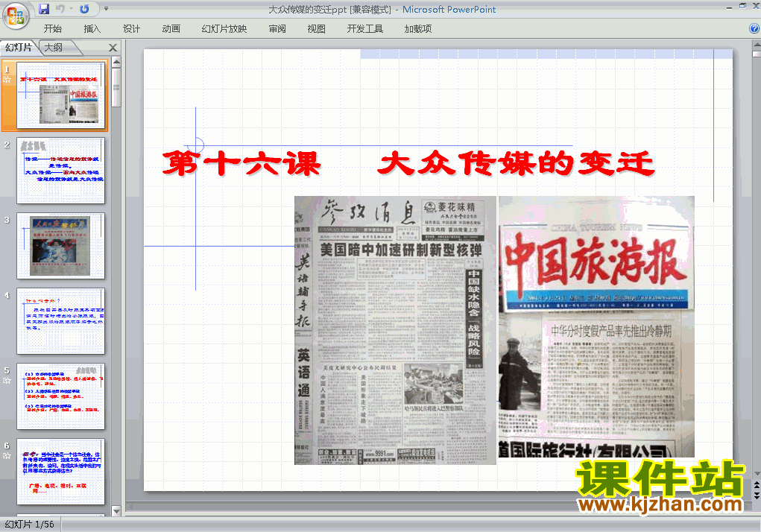Select slide 2 thumbnail
The image size is (761, 532).
point(60,170)
